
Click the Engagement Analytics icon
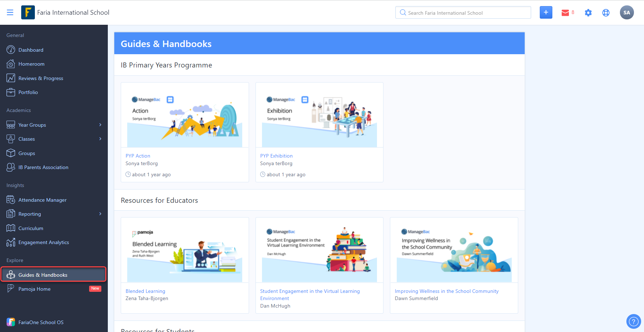tap(11, 242)
